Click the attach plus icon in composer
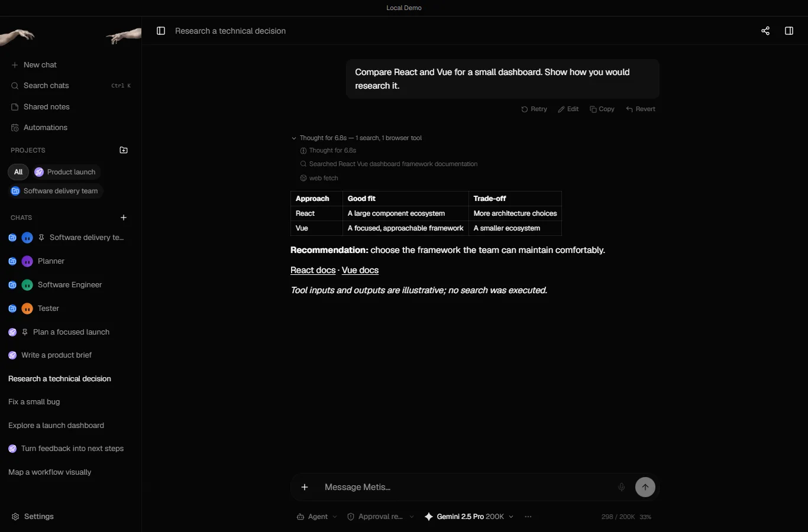This screenshot has height=532, width=808. 305,487
